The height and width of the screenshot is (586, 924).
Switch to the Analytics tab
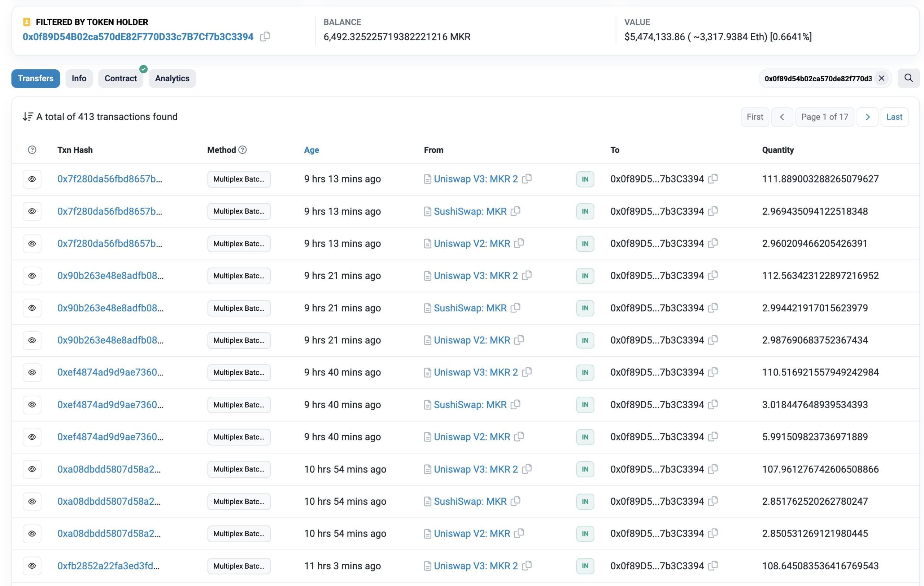[172, 78]
